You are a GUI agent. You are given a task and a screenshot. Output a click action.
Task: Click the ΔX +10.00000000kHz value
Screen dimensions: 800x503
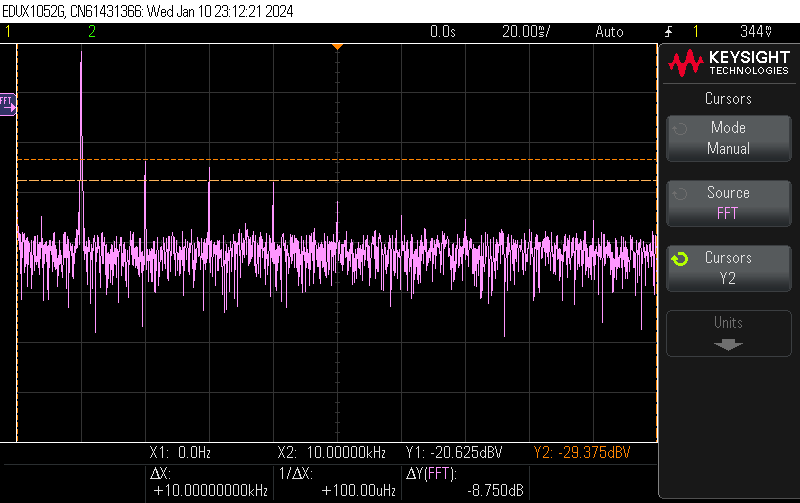[210, 491]
